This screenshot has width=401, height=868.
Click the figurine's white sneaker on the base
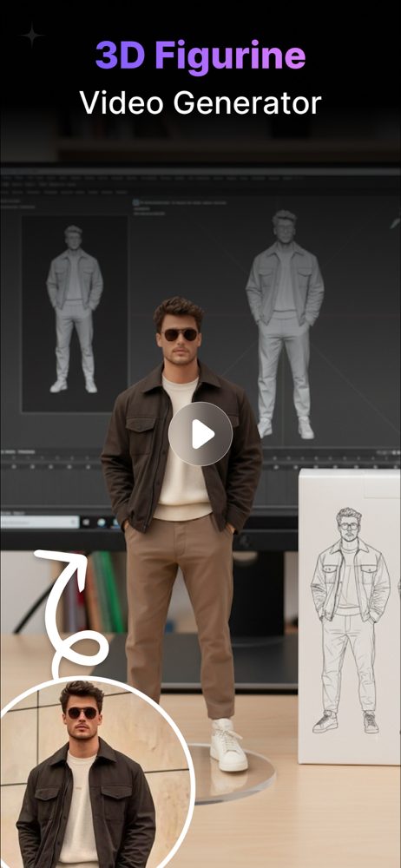tap(229, 745)
